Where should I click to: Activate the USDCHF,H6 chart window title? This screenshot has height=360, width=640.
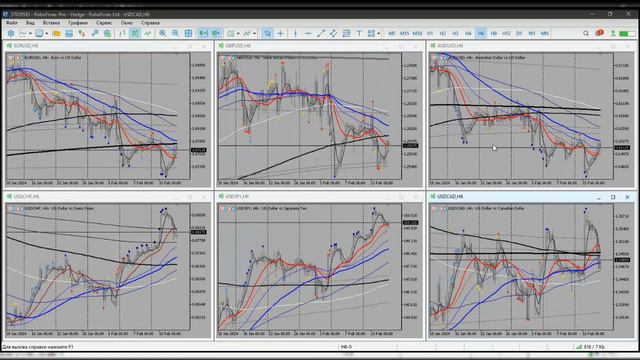coord(27,196)
